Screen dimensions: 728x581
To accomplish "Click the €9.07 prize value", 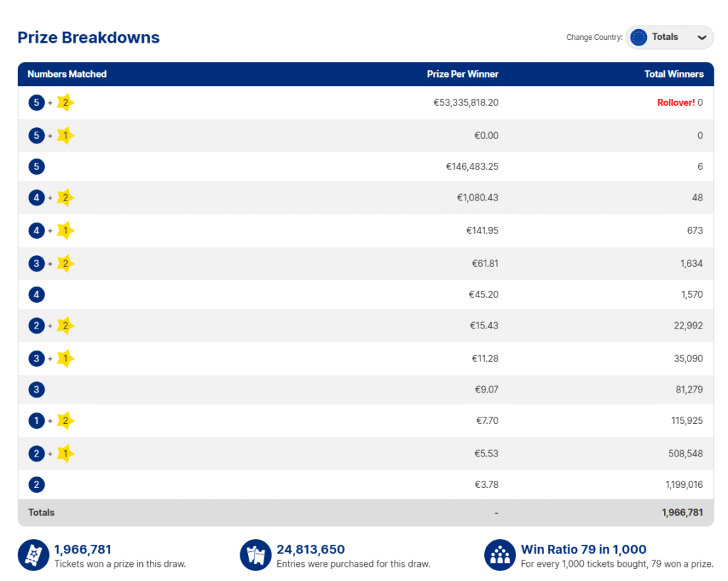I will pyautogui.click(x=486, y=390).
